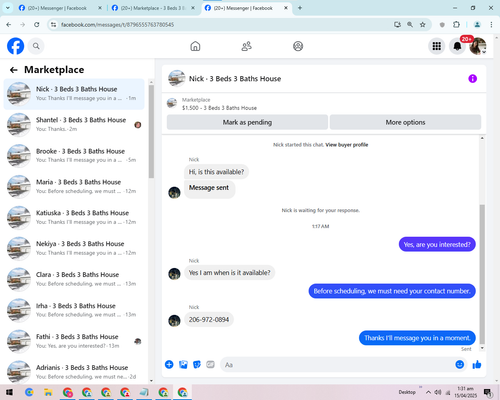Click 'Hi, is this available?' message

point(216,172)
